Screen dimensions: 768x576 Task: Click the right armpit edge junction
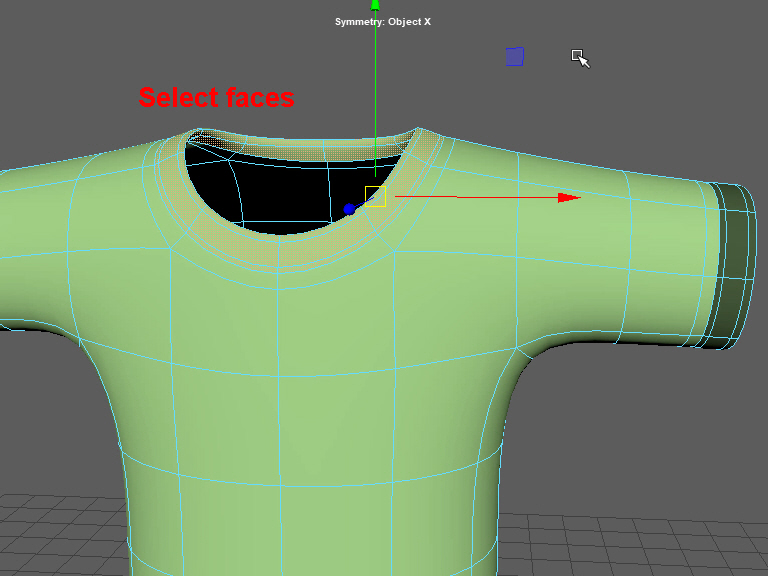pyautogui.click(x=519, y=352)
